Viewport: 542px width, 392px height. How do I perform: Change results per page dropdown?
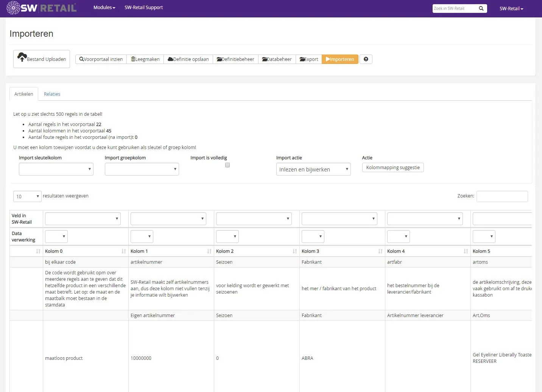[27, 196]
